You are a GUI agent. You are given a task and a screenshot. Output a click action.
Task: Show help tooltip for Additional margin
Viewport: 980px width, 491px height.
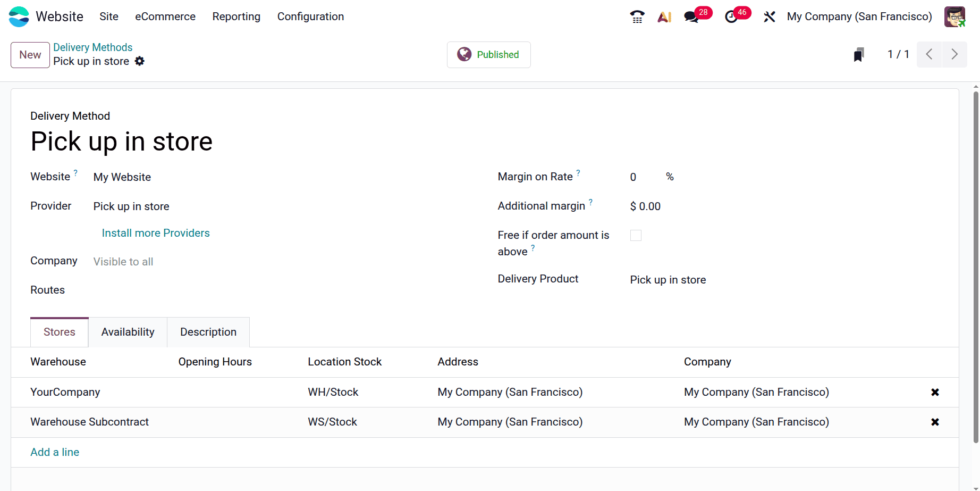pos(590,202)
